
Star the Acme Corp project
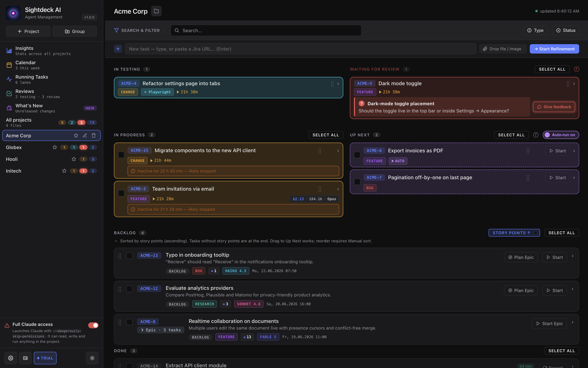point(76,136)
